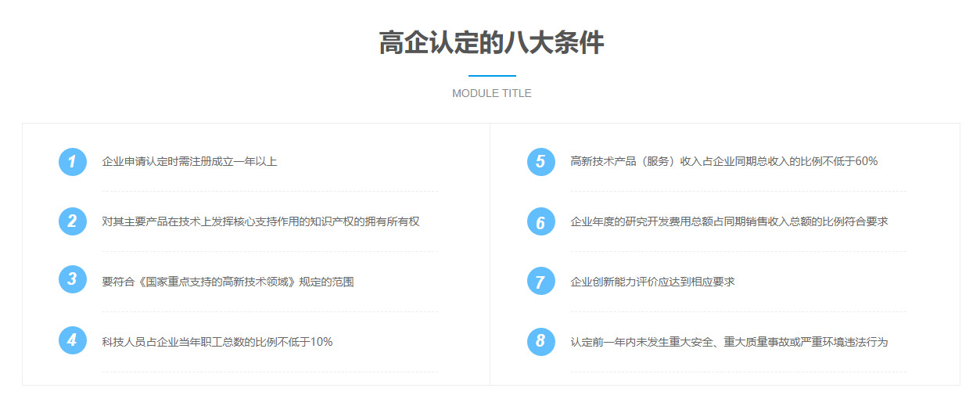Click the number 8 circle badge
980x399 pixels.
pyautogui.click(x=540, y=341)
